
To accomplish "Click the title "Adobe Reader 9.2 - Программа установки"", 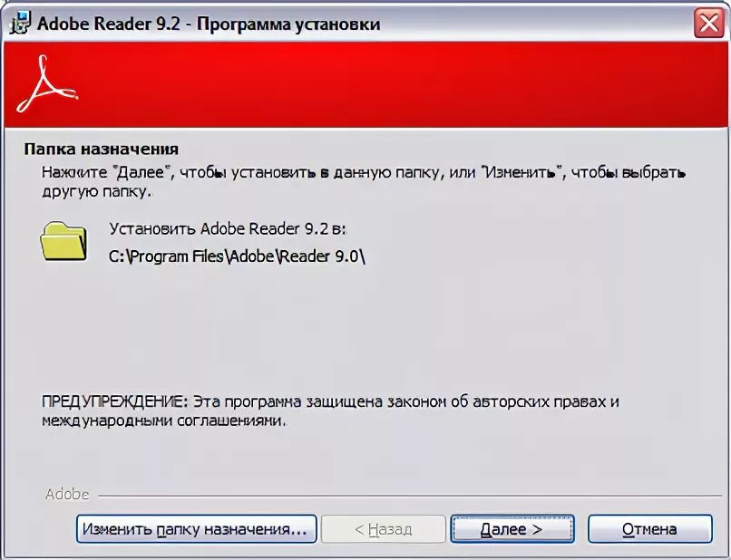I will tap(209, 24).
